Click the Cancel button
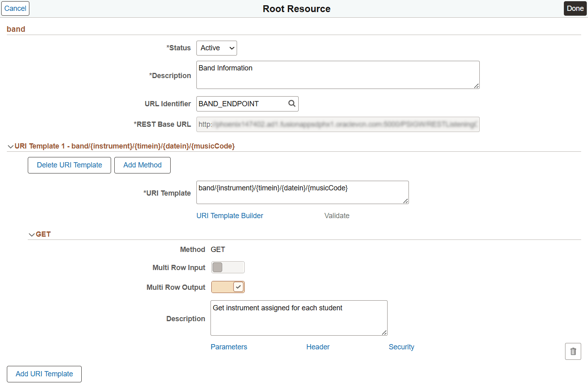The width and height of the screenshot is (588, 388). 15,8
